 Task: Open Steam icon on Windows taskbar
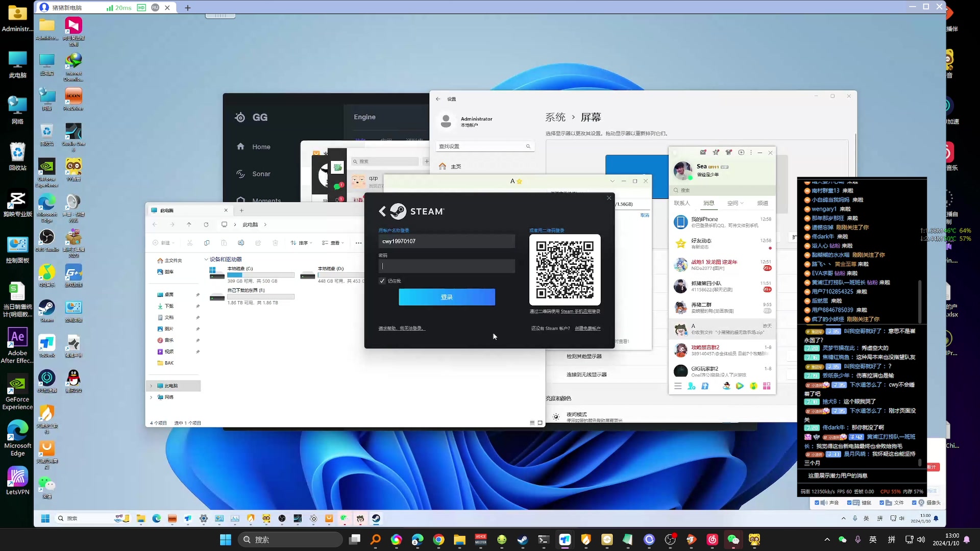pyautogui.click(x=522, y=540)
